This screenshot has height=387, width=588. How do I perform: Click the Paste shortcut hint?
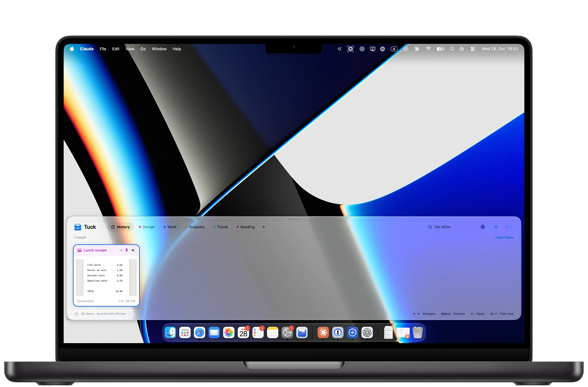tap(477, 314)
